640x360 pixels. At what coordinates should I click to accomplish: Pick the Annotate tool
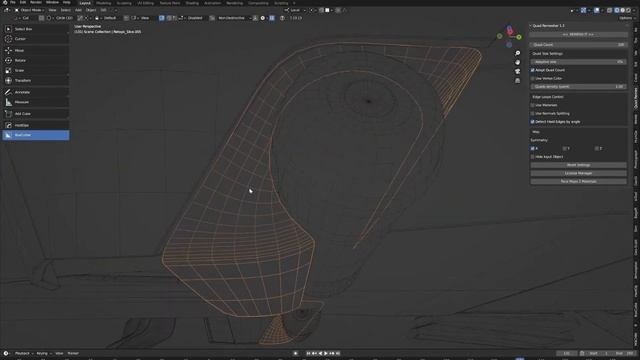coord(36,92)
